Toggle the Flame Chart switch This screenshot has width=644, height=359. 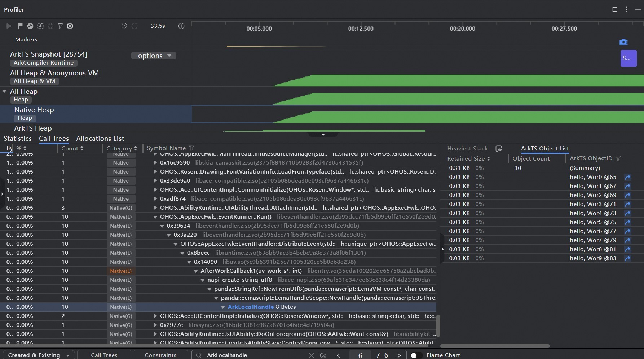(x=416, y=355)
